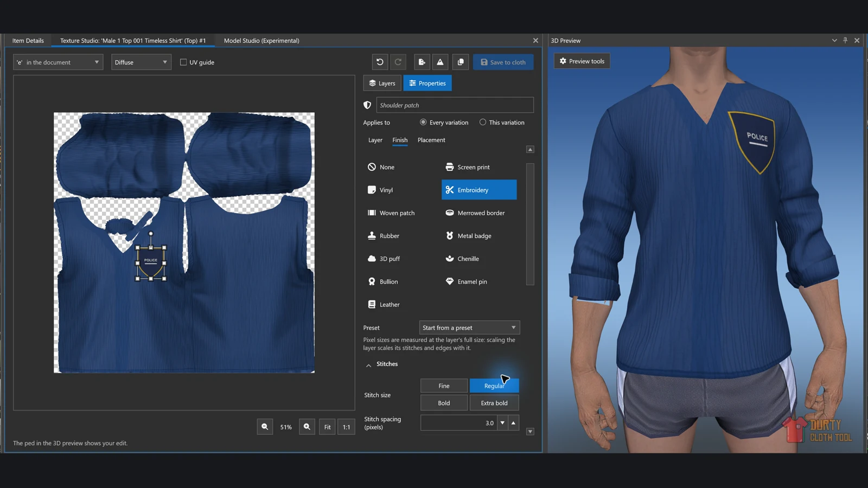
Task: Increase stitch spacing value
Action: click(513, 423)
